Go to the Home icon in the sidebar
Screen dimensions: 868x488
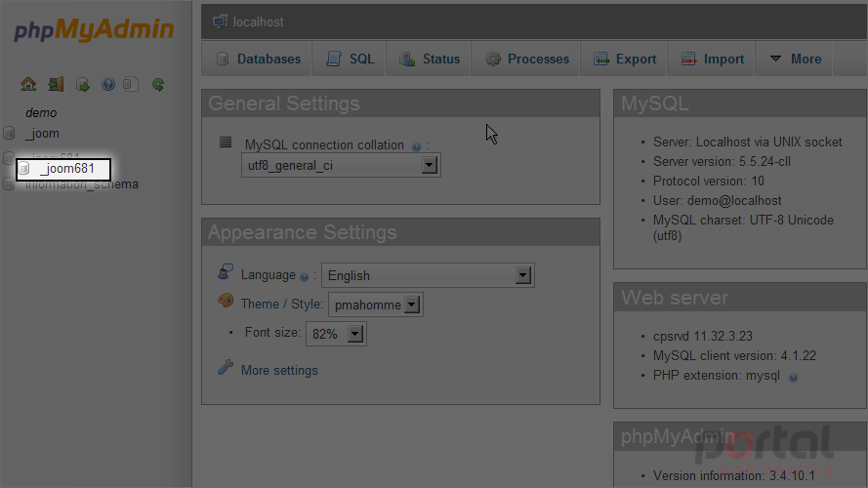pyautogui.click(x=28, y=84)
